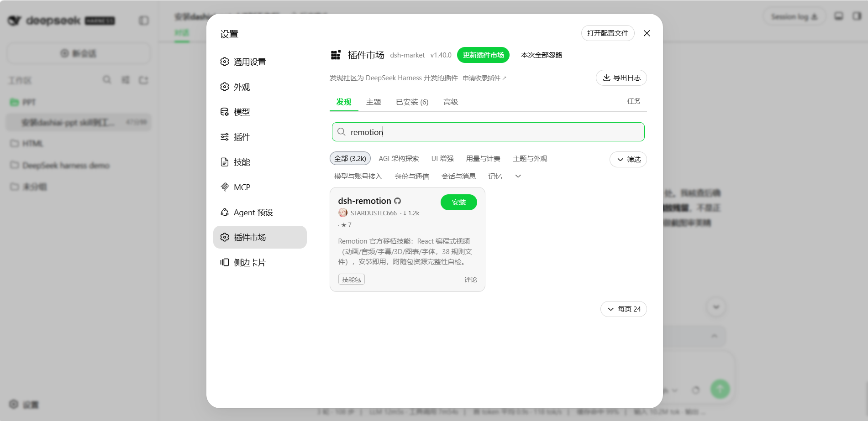The height and width of the screenshot is (421, 868).
Task: Click the panel icon beside 侧边卡片
Action: [225, 262]
